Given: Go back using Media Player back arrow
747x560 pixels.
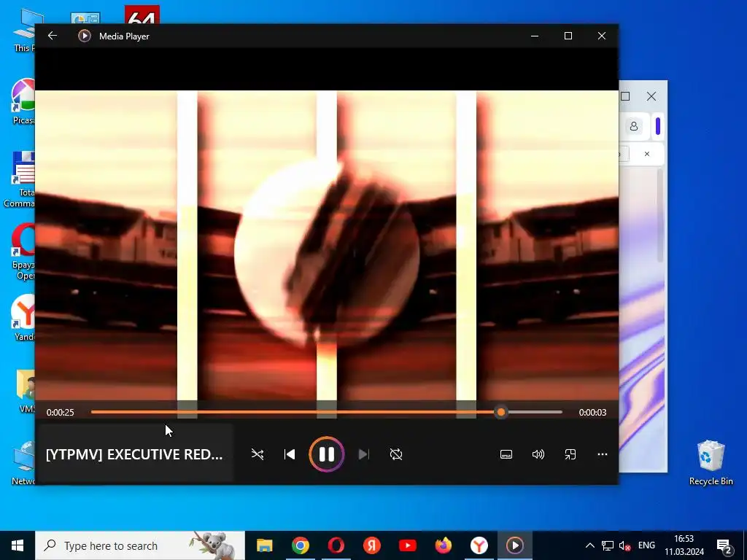Looking at the screenshot, I should click(53, 36).
